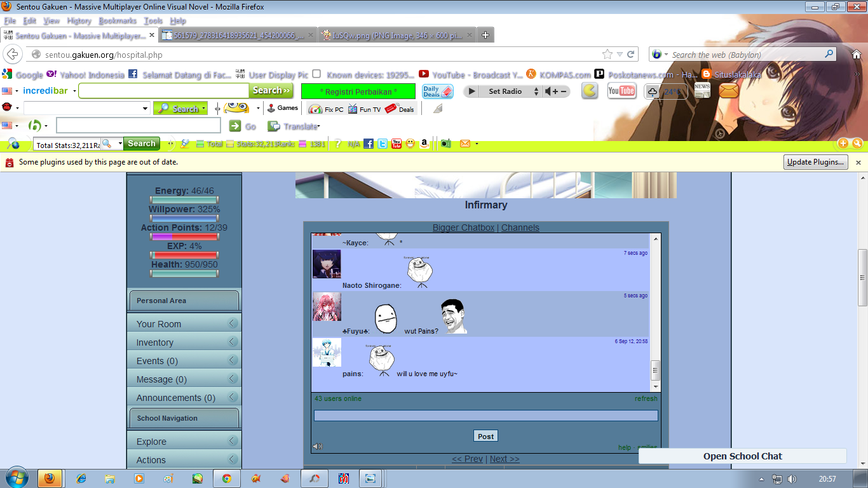Click the Post button
The height and width of the screenshot is (488, 868).
[x=485, y=436]
